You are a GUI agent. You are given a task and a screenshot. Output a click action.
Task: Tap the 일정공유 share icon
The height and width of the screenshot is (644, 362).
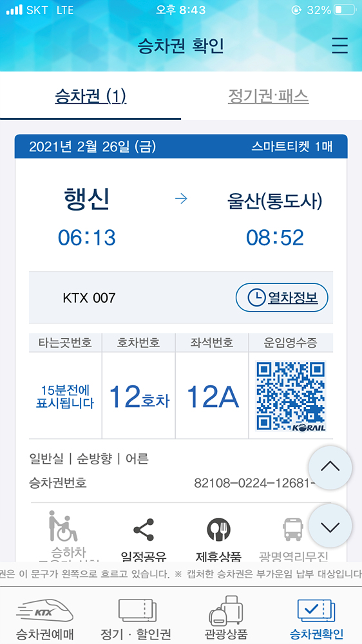pos(144,529)
